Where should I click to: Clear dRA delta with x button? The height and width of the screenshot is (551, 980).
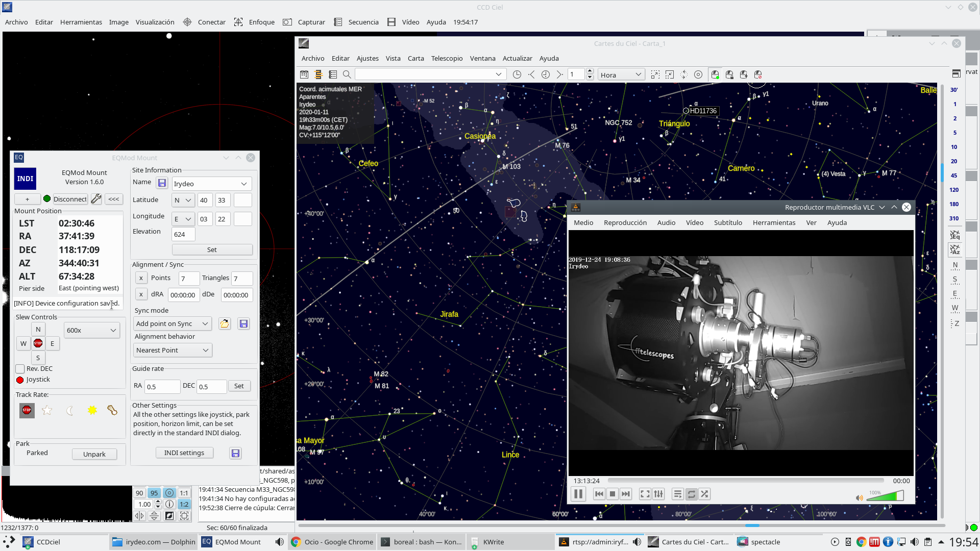click(x=141, y=294)
